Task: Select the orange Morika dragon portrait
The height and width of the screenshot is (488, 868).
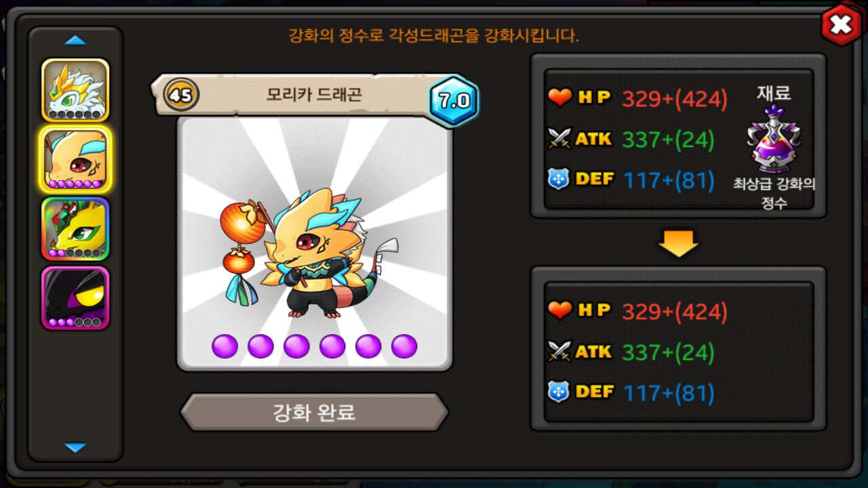Action: point(75,160)
